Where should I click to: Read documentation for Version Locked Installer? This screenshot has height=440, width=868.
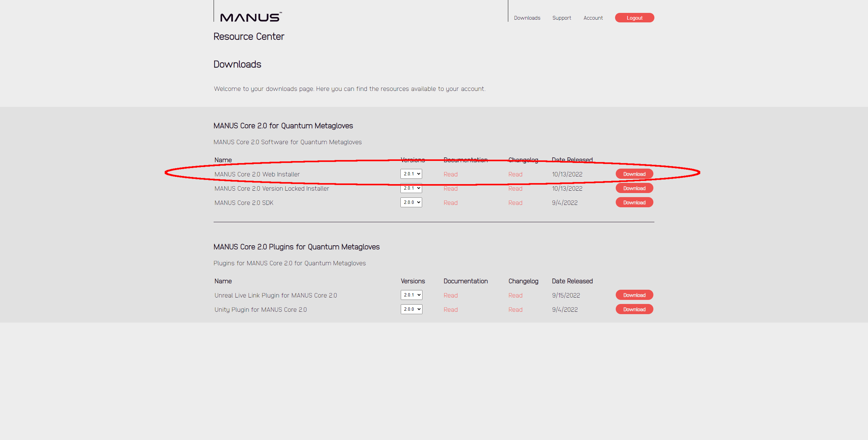pos(450,188)
